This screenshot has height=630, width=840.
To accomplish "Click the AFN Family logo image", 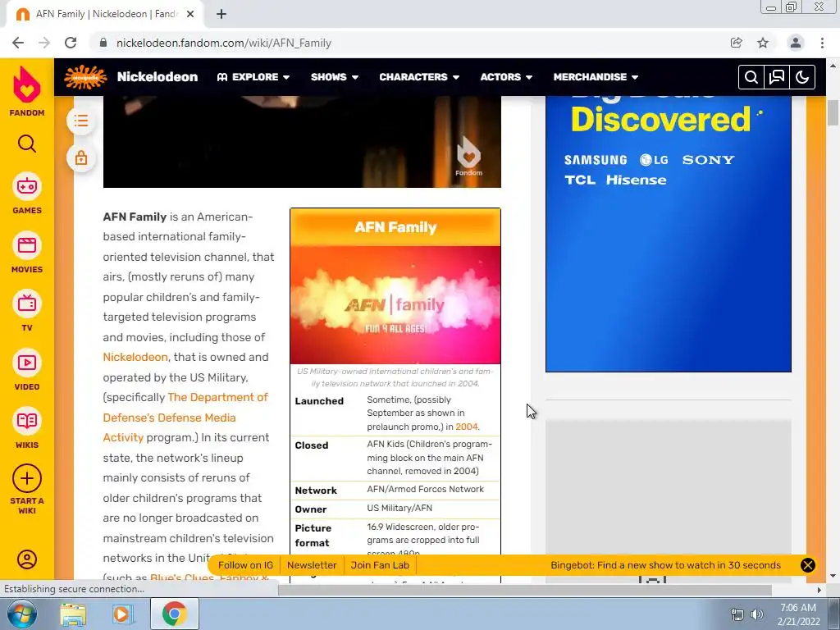I will 395,305.
